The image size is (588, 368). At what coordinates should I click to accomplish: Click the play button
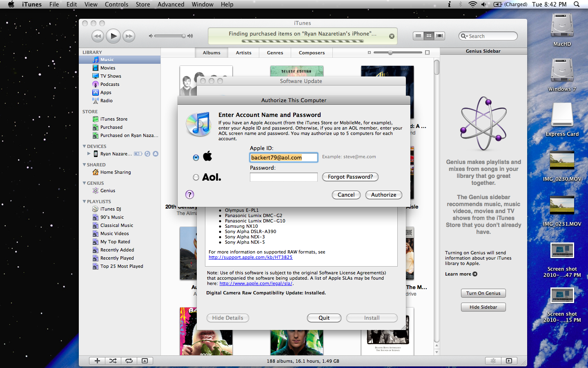tap(114, 36)
